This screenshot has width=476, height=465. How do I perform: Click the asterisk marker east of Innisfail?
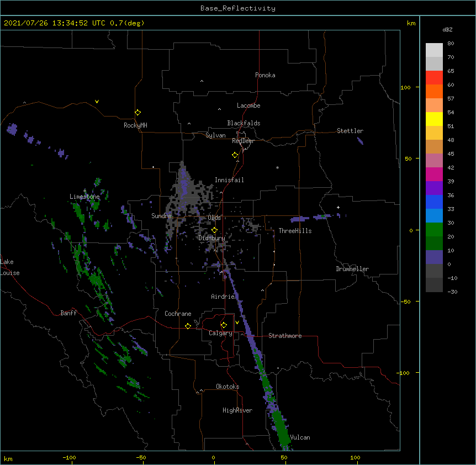pos(277,167)
